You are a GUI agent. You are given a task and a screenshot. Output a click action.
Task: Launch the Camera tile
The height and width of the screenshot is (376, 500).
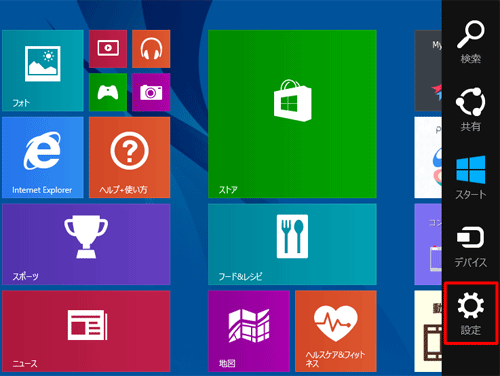[151, 92]
